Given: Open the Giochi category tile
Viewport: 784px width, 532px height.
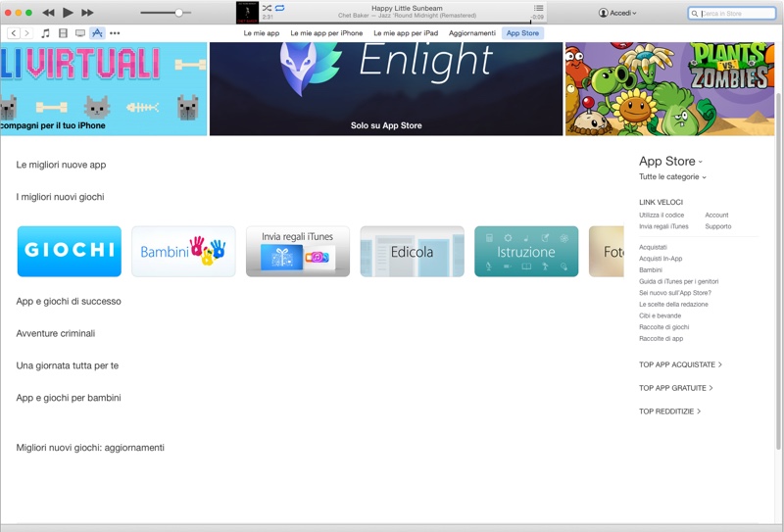Looking at the screenshot, I should click(x=70, y=251).
